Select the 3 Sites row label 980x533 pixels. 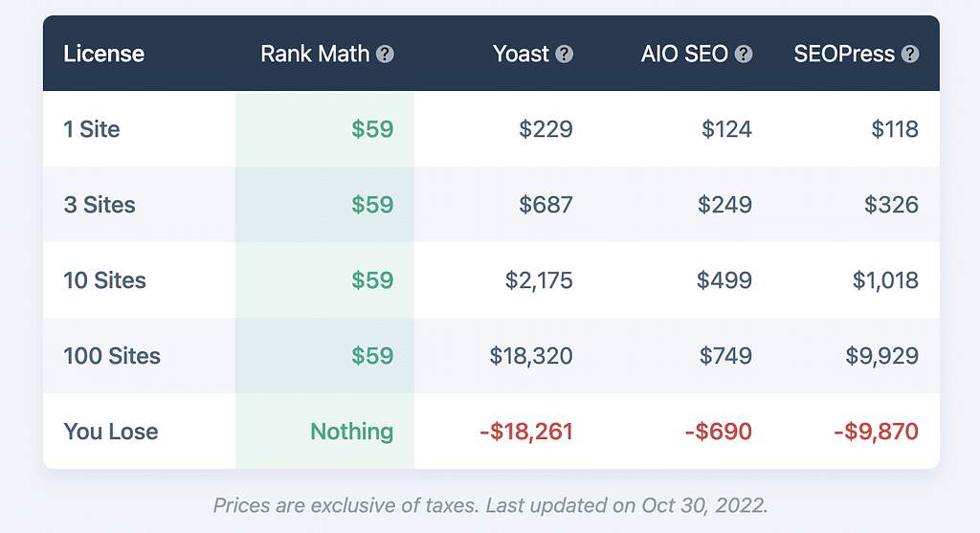(x=100, y=205)
